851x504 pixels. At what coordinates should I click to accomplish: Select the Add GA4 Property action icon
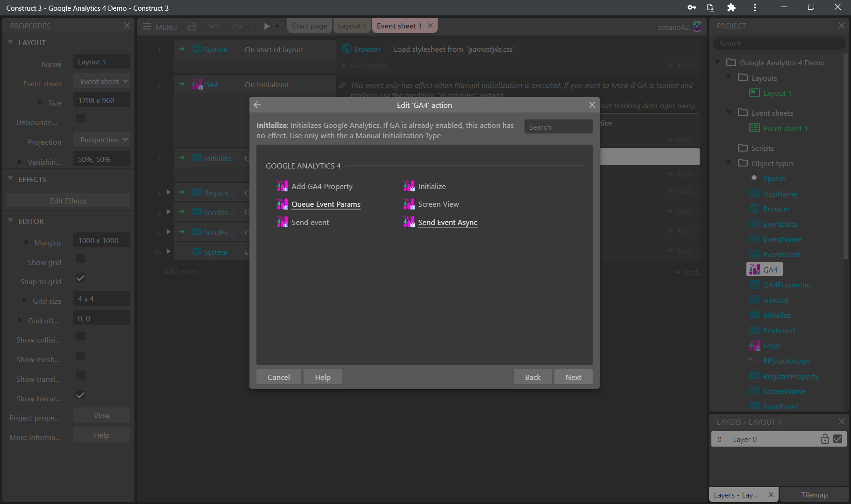(282, 186)
